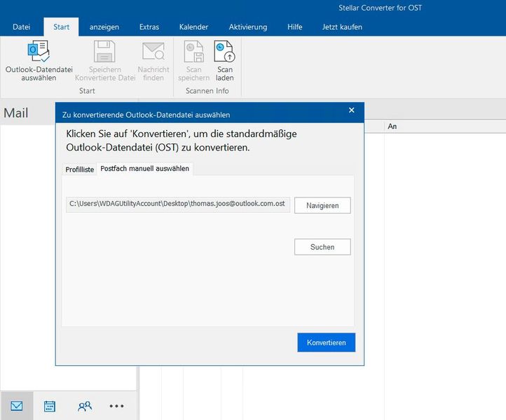Click the Scan laden icon

(224, 51)
